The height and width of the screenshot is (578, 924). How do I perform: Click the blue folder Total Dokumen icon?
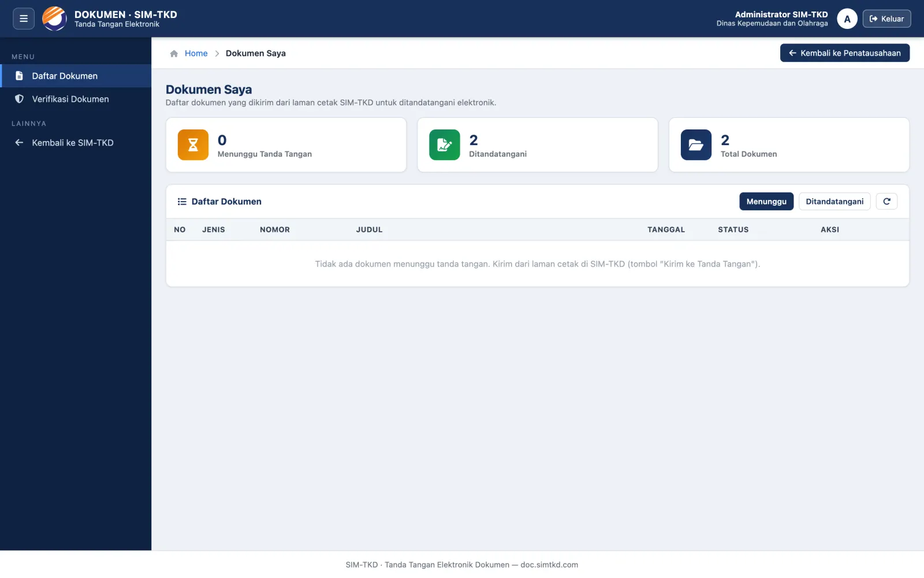tap(696, 144)
